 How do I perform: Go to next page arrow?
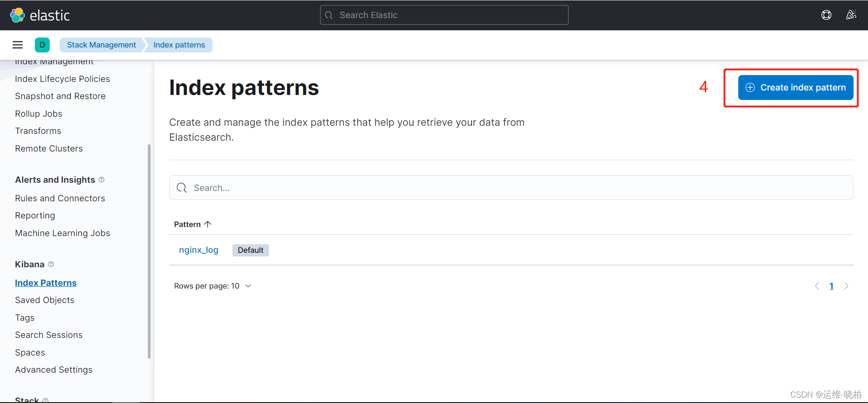[846, 286]
